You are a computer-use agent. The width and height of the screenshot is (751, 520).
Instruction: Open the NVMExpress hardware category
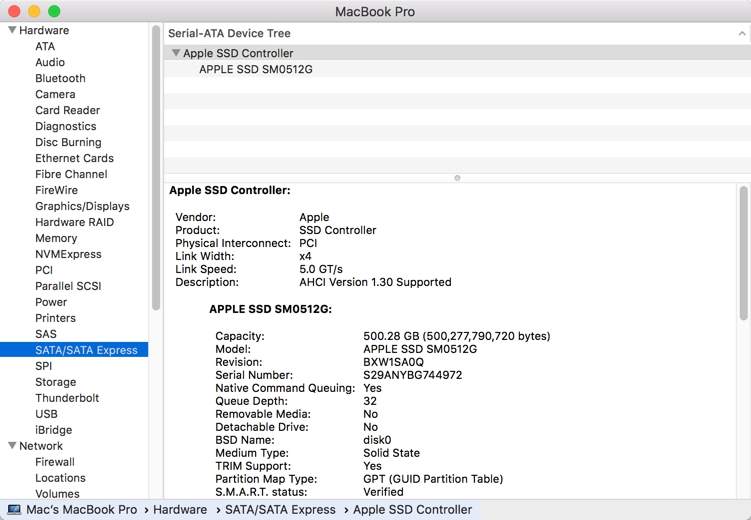[69, 254]
